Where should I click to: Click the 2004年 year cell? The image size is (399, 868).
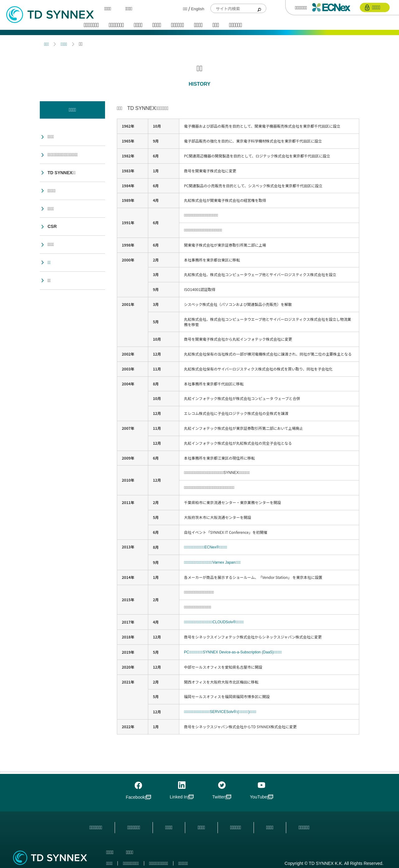tap(132, 399)
